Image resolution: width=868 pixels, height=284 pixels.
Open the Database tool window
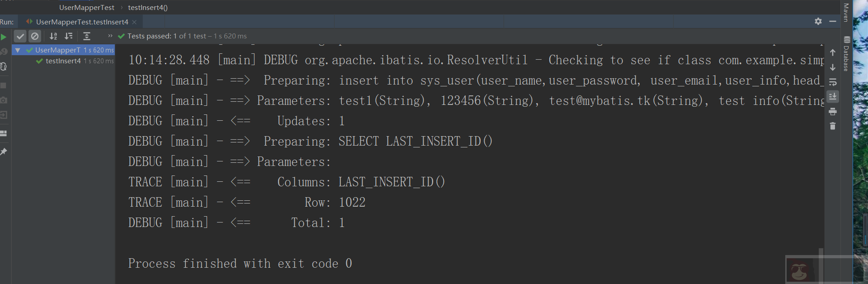[x=846, y=54]
